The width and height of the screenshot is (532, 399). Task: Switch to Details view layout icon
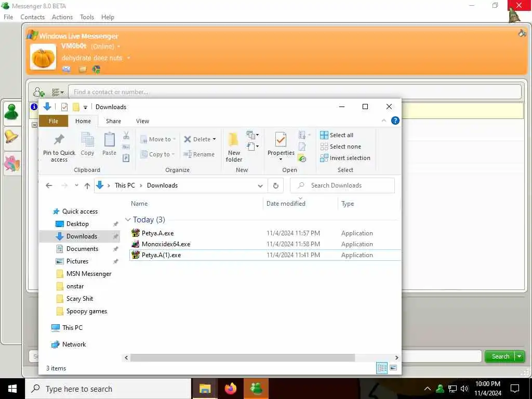tap(382, 368)
